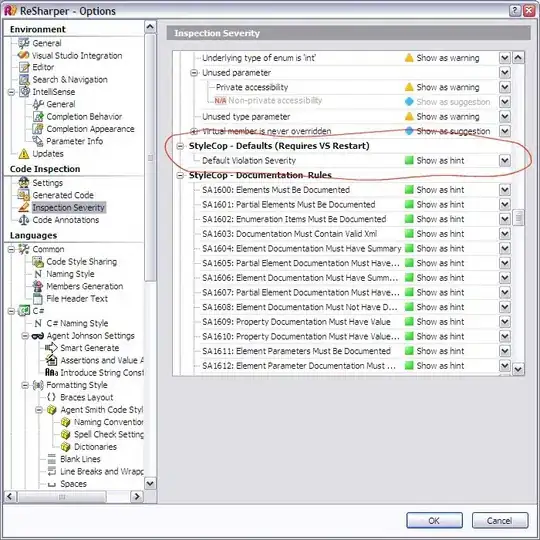Open severity dropdown for SA1612 rule

[505, 365]
